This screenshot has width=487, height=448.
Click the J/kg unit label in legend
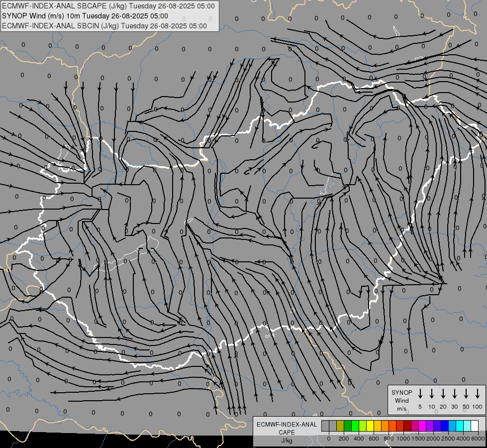(287, 441)
